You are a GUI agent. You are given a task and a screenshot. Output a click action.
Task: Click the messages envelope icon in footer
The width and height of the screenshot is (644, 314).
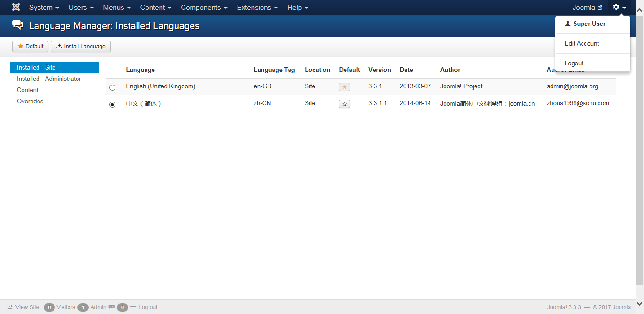pos(111,307)
